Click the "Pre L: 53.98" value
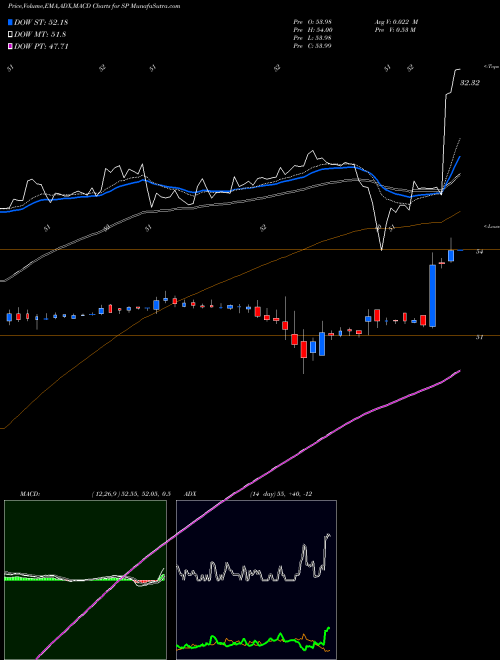Viewport: 500px width, 660px height. (x=312, y=38)
